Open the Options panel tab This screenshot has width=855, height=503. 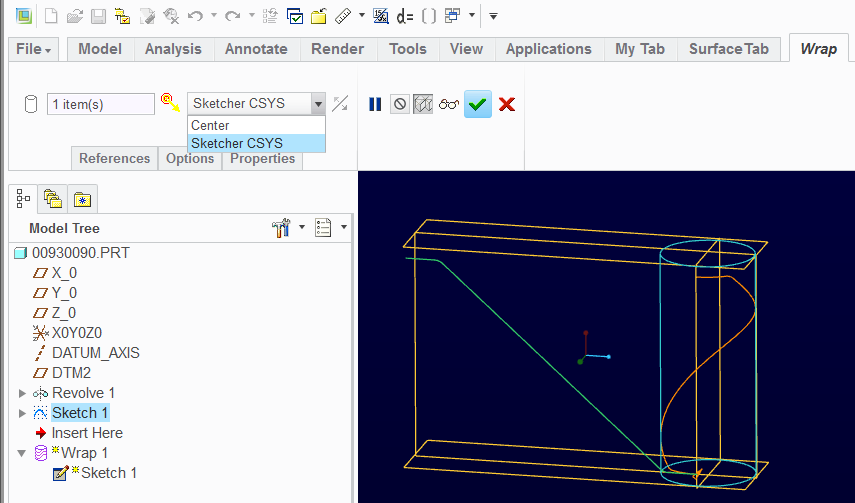point(190,158)
